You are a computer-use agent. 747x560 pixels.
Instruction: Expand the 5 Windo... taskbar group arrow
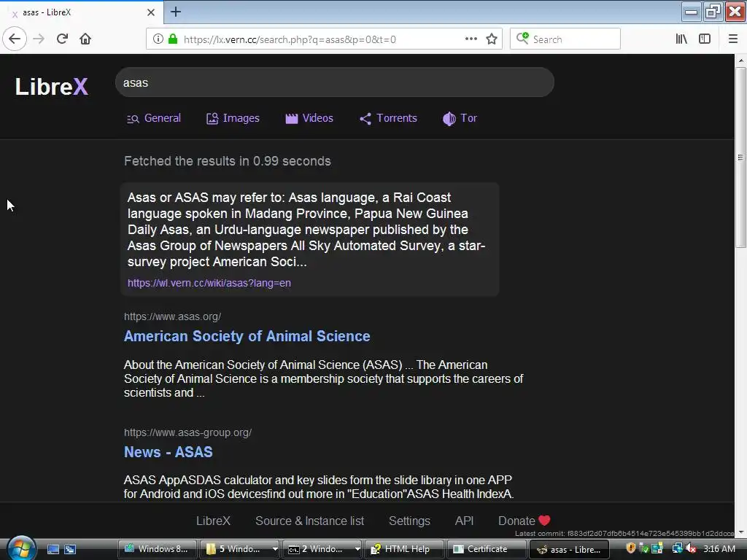(x=275, y=549)
